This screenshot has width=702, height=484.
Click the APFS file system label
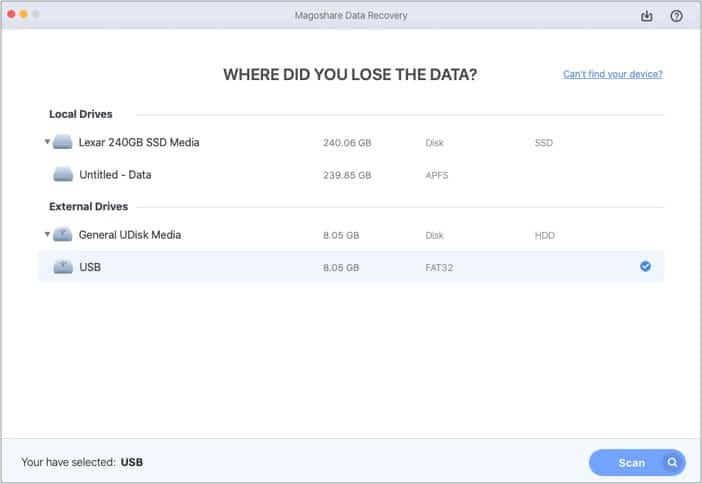point(437,175)
